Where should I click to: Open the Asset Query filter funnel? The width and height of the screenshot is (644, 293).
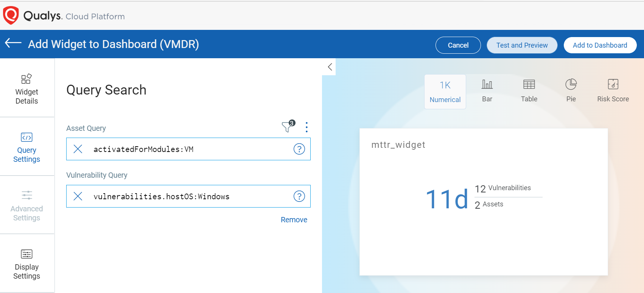tap(288, 127)
